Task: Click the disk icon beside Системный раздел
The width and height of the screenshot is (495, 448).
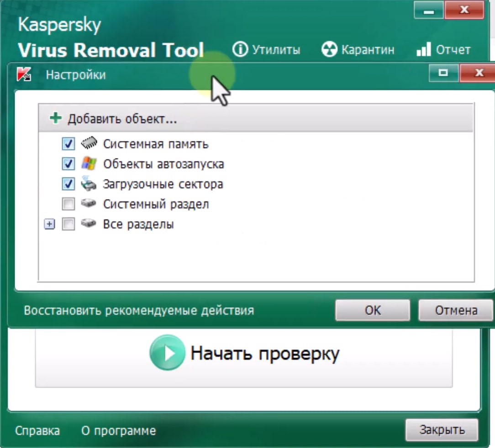Action: coord(89,204)
